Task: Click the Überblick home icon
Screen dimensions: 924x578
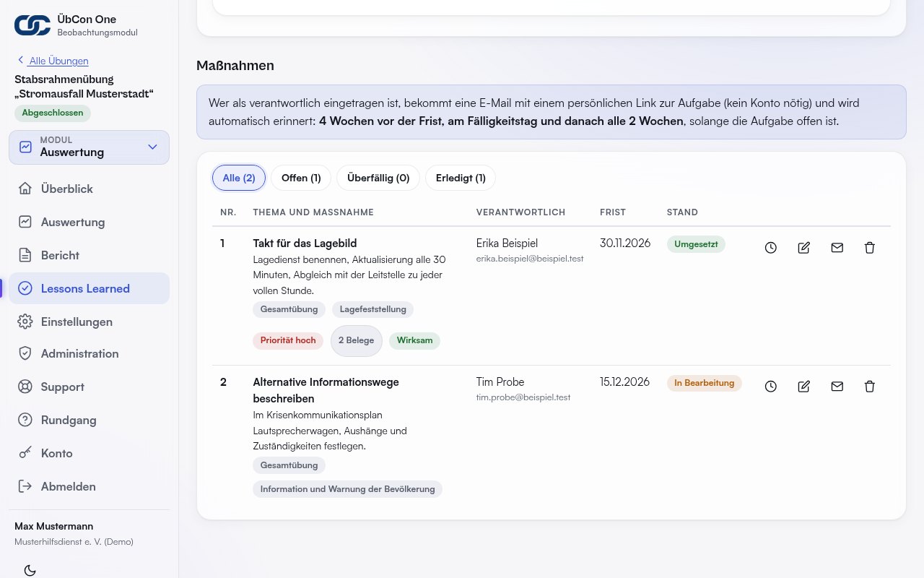Action: pyautogui.click(x=25, y=189)
